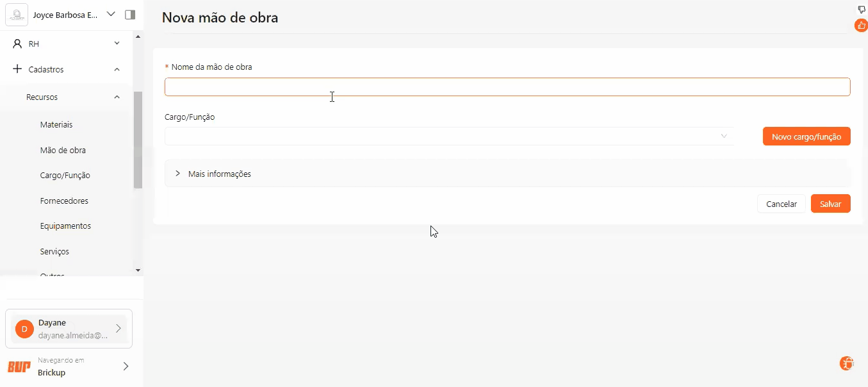Viewport: 868px width, 387px height.
Task: Click the Nome da mão de obra field
Action: (507, 87)
